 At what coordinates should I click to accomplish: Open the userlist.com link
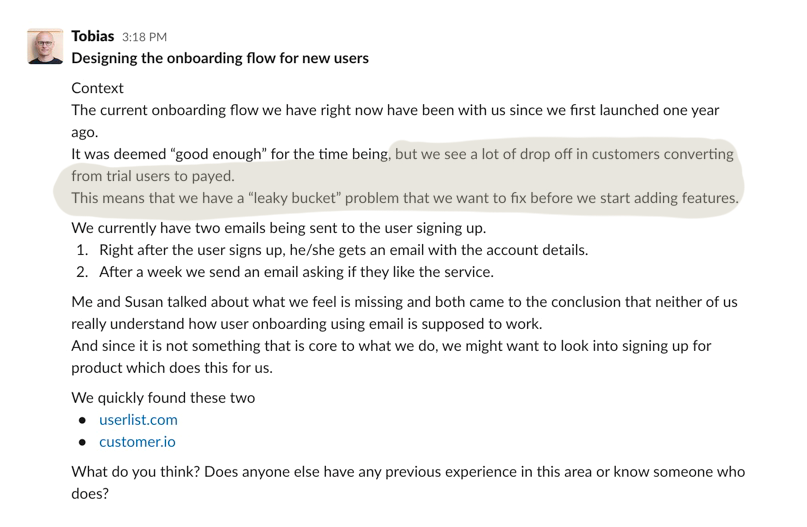(138, 420)
